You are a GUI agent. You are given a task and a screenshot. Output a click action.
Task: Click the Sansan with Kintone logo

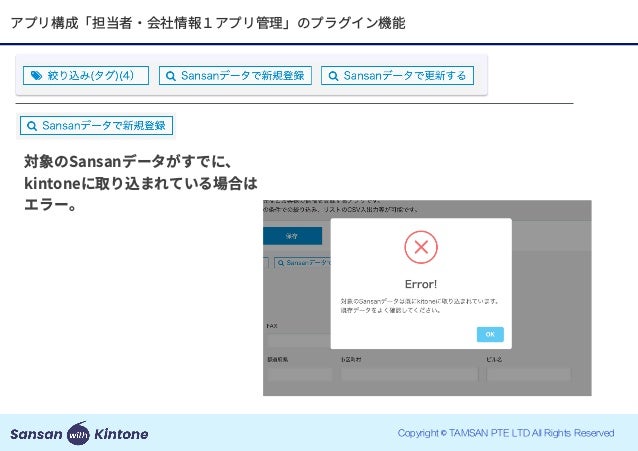79,433
